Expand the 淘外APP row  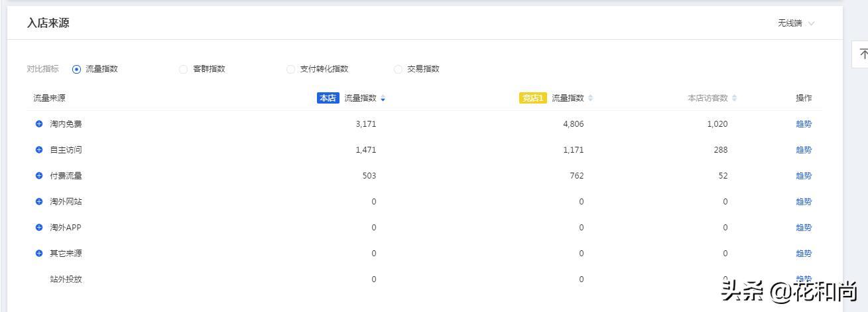point(39,227)
